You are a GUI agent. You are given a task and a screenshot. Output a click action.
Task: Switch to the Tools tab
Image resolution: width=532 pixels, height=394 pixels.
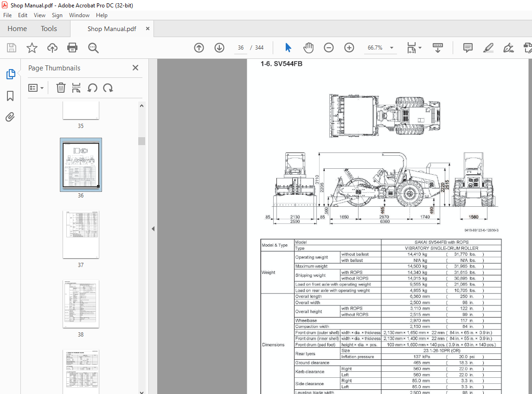[x=49, y=29]
